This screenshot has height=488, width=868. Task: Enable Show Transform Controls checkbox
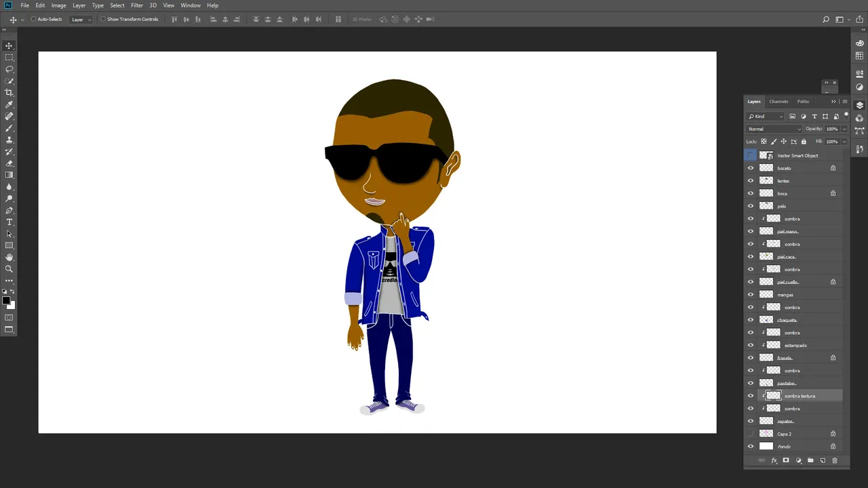coord(103,19)
